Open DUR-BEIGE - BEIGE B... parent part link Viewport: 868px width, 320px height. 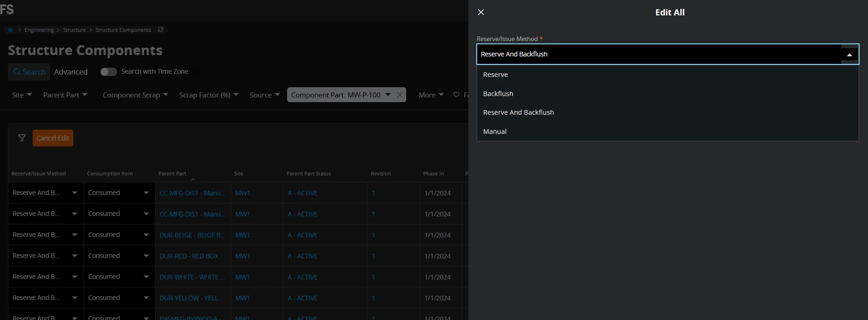click(x=192, y=235)
